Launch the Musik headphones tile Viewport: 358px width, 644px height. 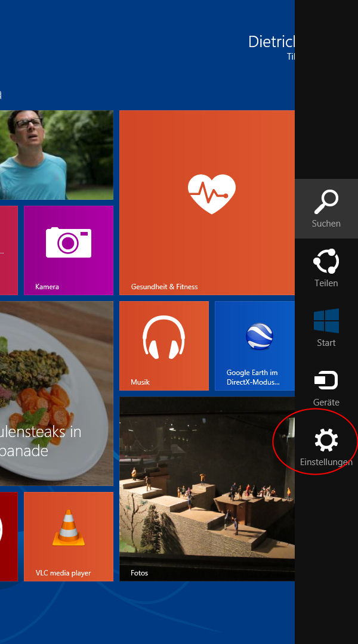tap(164, 345)
